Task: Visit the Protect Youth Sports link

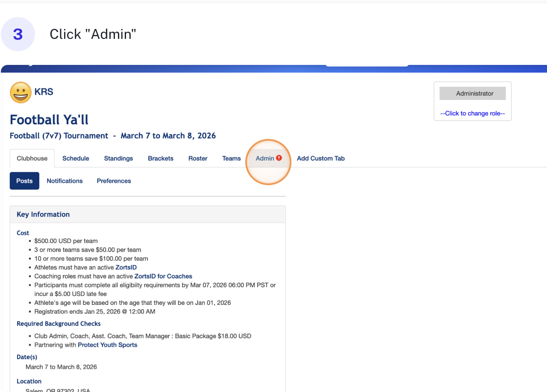Action: point(107,345)
